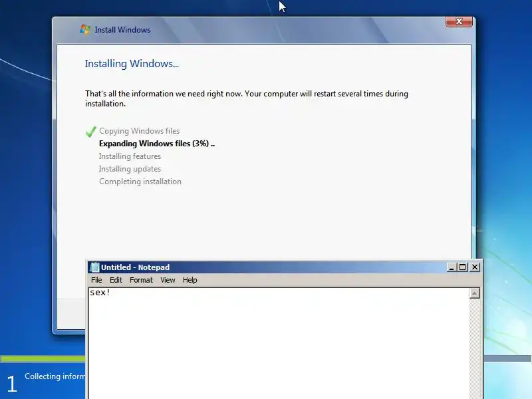This screenshot has width=532, height=399.
Task: Click 'Completing installation' step text
Action: tap(140, 182)
